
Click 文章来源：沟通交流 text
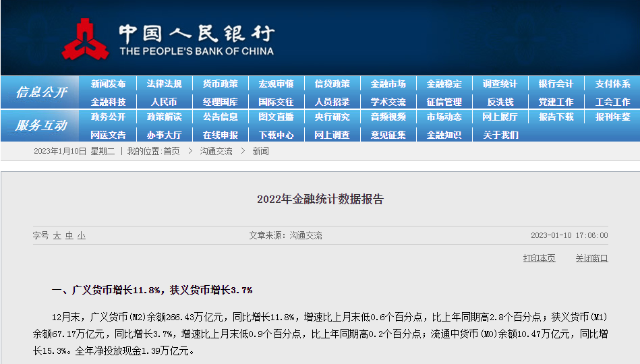pos(286,236)
